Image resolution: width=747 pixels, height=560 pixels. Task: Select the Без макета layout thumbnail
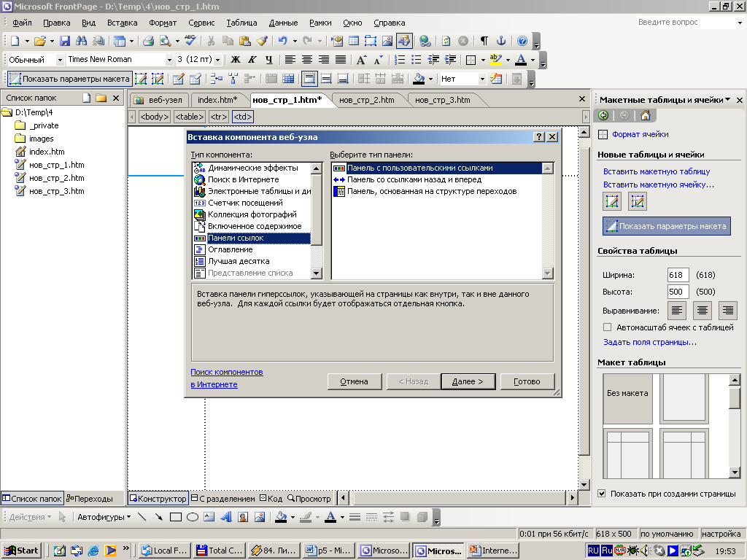pos(628,399)
